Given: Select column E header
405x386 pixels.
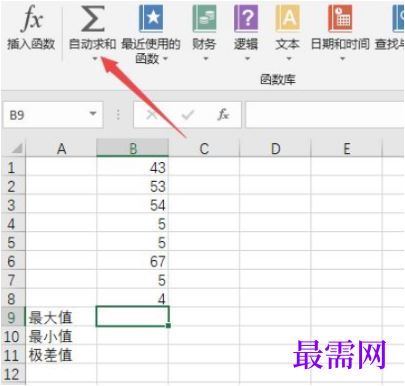Looking at the screenshot, I should pos(347,148).
